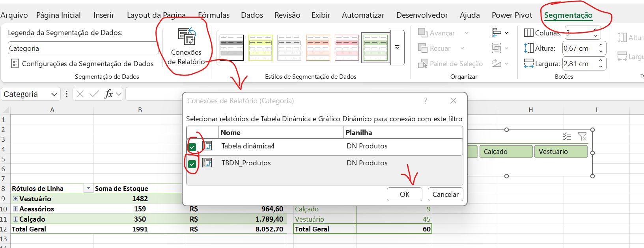Viewport: 644px width, 248px height.
Task: Click the Recuar arrange icon
Action: click(422, 48)
